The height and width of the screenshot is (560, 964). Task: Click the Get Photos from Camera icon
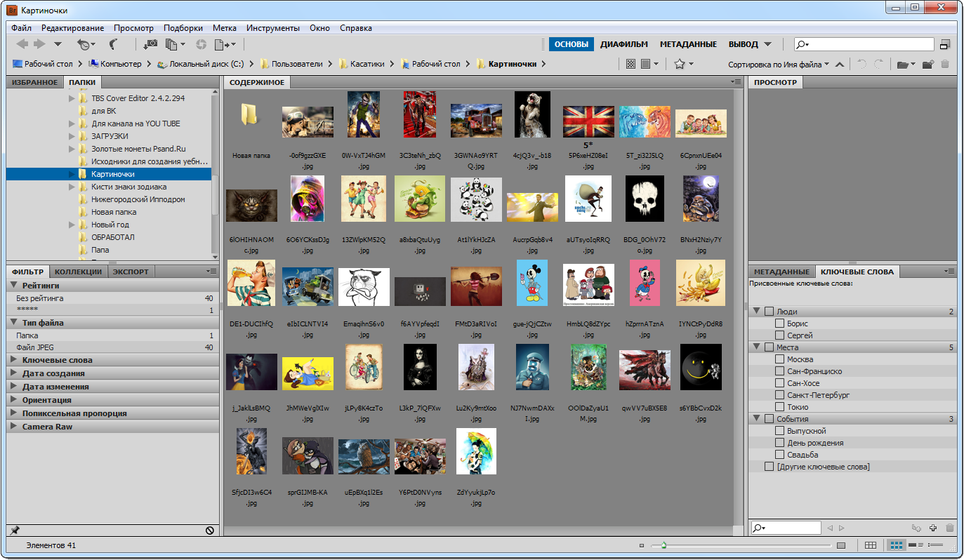(150, 44)
